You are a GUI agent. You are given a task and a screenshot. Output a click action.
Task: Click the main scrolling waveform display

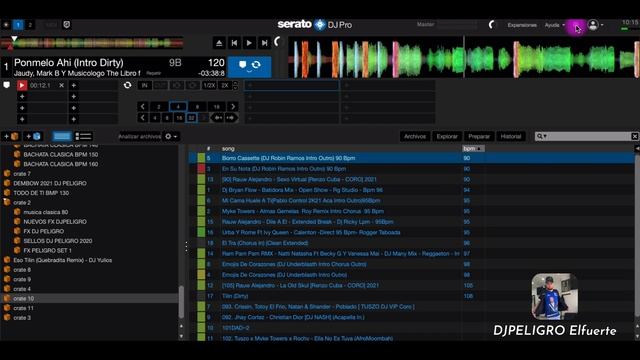pos(464,57)
